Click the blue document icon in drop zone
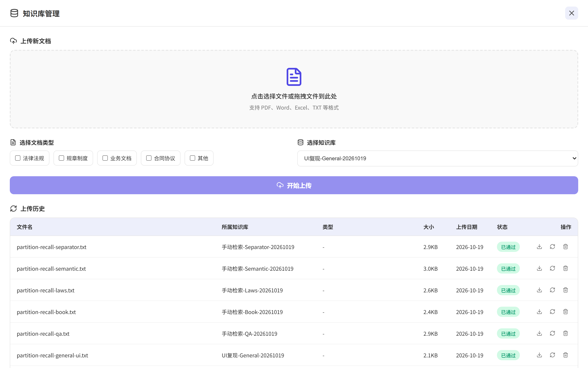This screenshot has height=368, width=588. coord(294,77)
